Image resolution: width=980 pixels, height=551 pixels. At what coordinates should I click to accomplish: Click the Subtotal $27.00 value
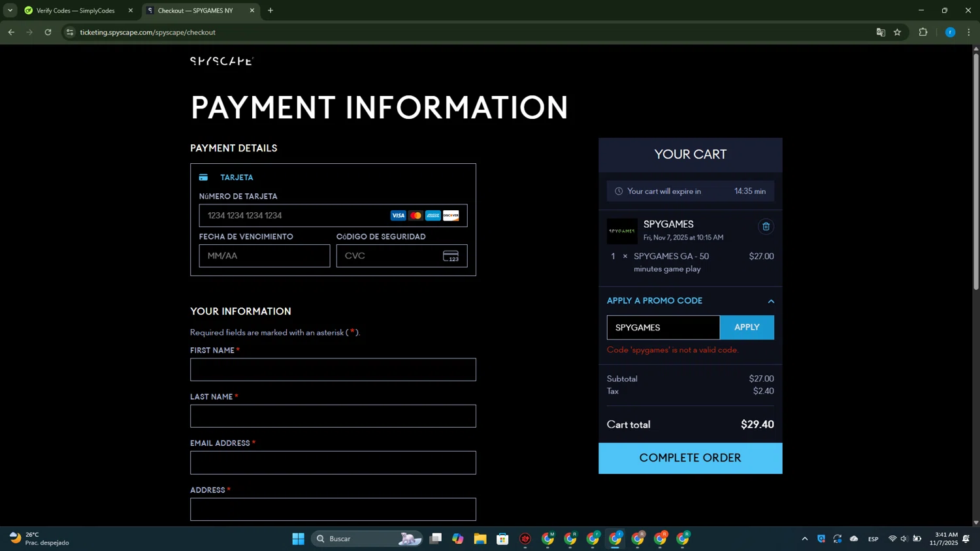pyautogui.click(x=761, y=379)
